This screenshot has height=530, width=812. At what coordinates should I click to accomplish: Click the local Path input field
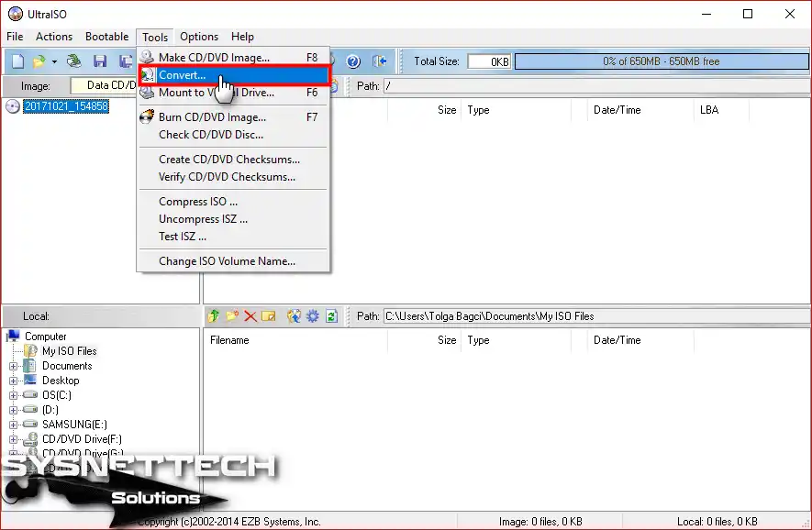coord(595,316)
